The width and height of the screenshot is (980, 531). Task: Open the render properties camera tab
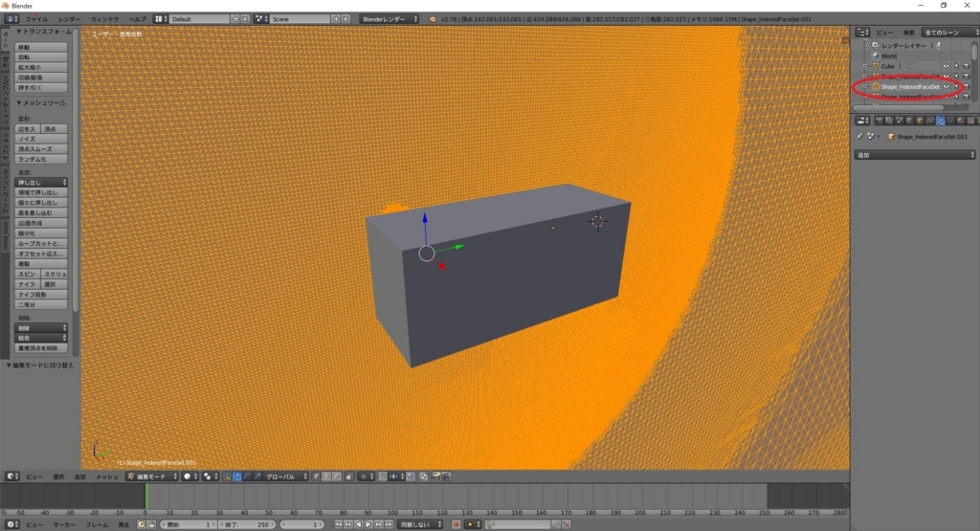tap(880, 121)
